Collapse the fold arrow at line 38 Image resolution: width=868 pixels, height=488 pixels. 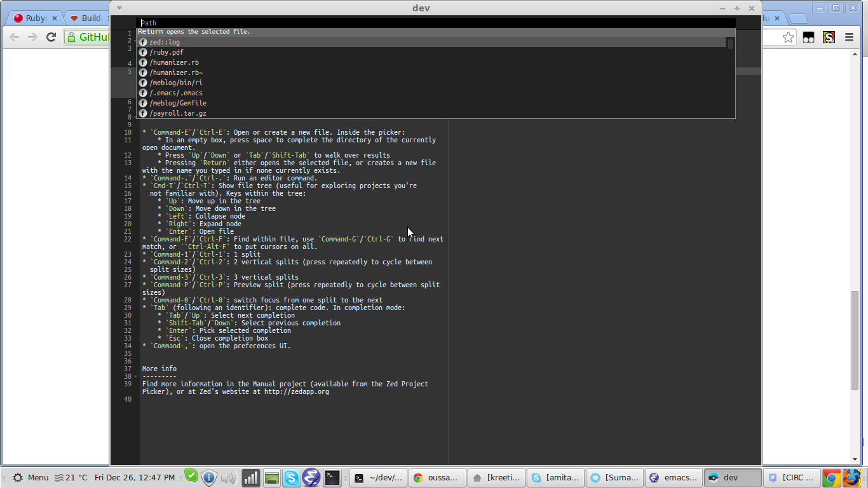[135, 376]
